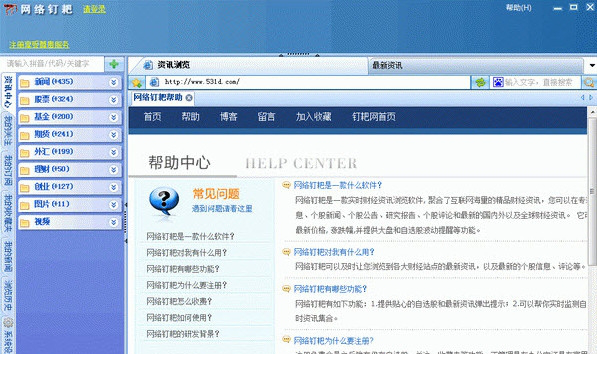Select the 我的关注 side tab
Screen dimensions: 597x368
8,131
